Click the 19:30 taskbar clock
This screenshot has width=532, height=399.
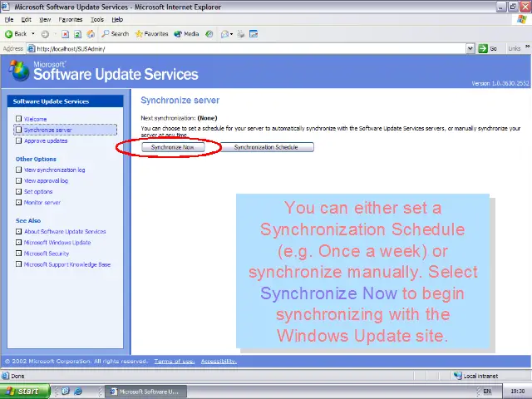click(x=518, y=392)
